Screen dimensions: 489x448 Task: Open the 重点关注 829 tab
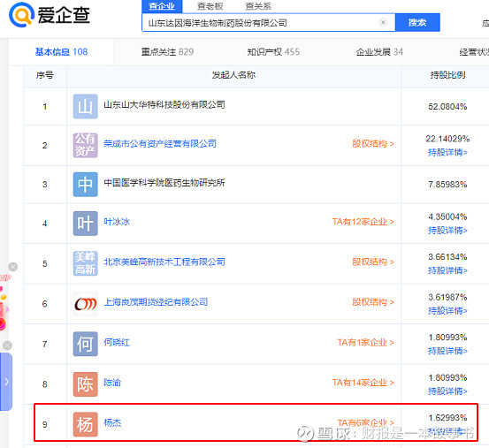(x=167, y=52)
